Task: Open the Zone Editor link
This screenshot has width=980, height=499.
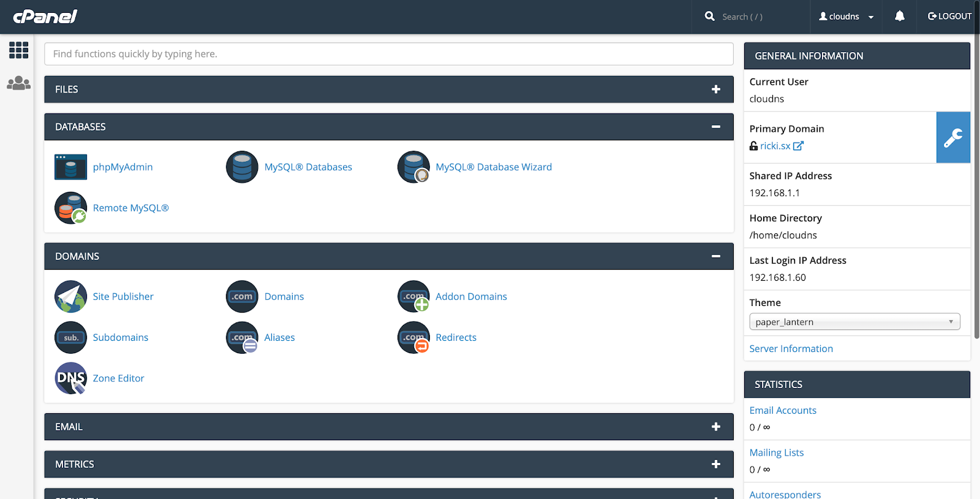Action: click(x=118, y=378)
